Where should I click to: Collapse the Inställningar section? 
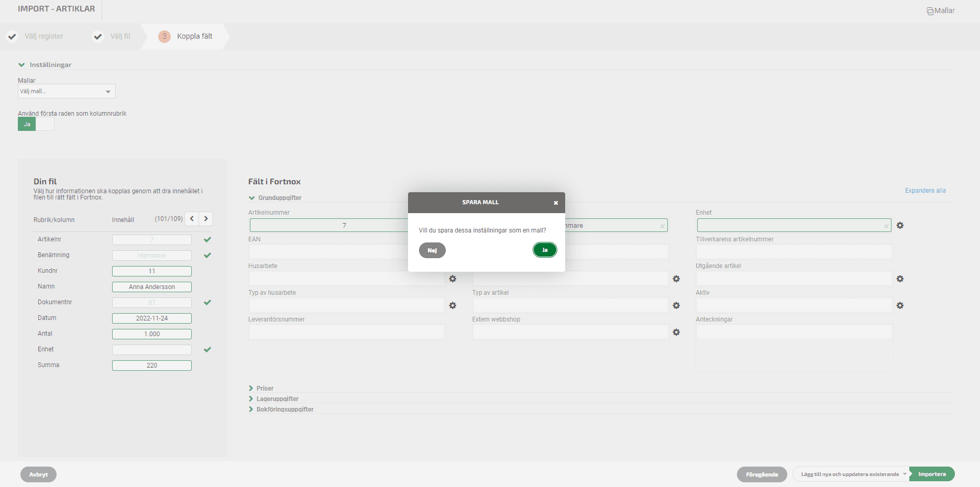coord(45,64)
